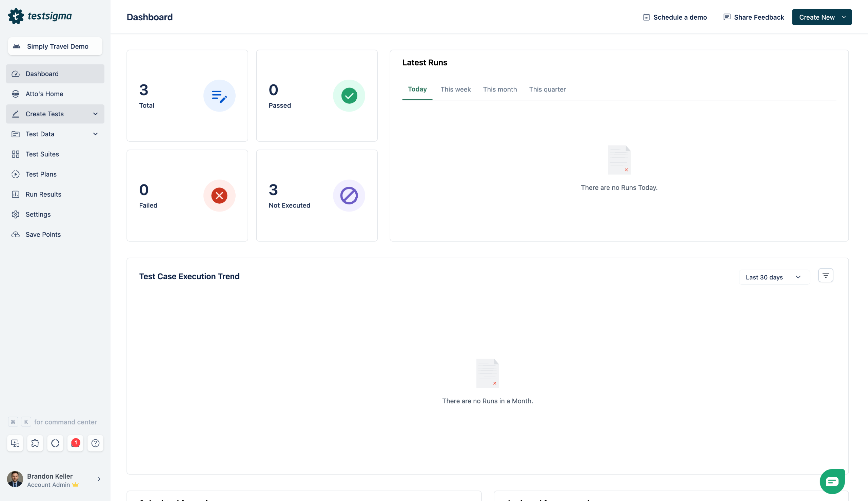This screenshot has width=868, height=501.
Task: Click the testsigma logo
Action: [40, 16]
